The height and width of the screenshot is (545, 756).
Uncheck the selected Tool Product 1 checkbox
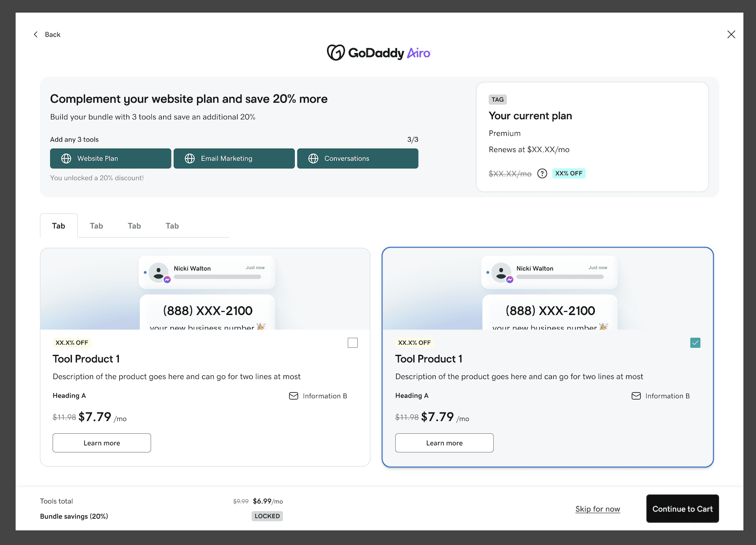click(695, 343)
